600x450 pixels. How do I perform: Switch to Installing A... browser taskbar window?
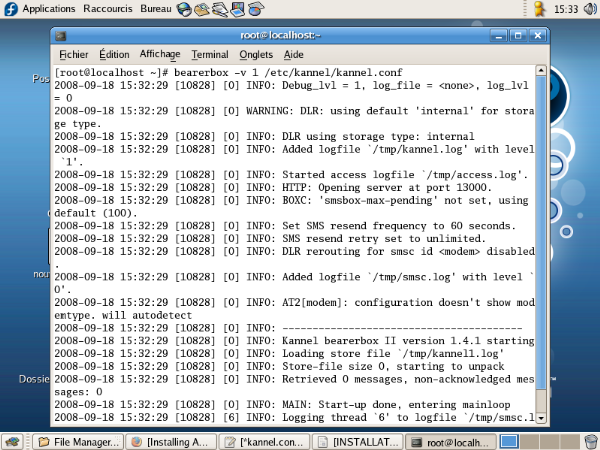[x=171, y=442]
